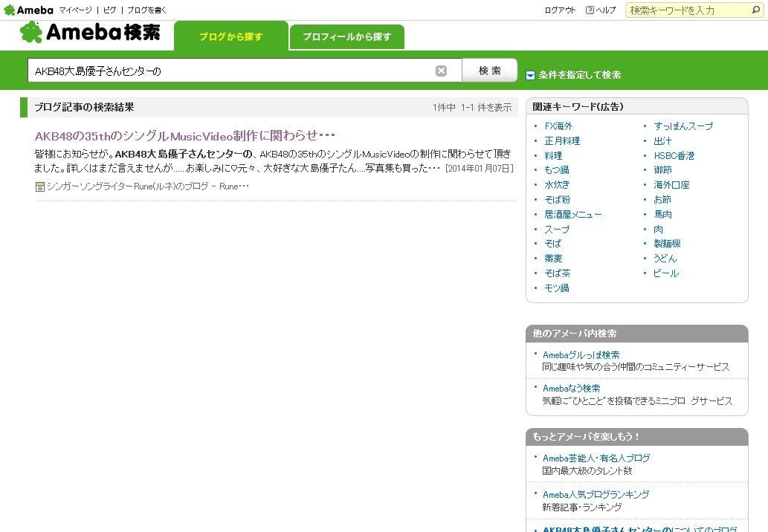
Task: Click the Ameba logo at top left
Action: pyautogui.click(x=28, y=10)
